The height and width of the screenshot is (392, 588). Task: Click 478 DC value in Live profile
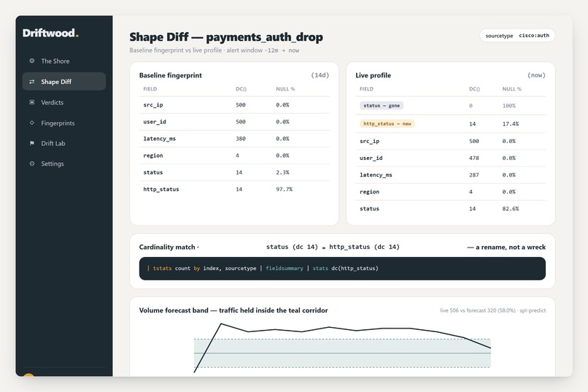(474, 158)
